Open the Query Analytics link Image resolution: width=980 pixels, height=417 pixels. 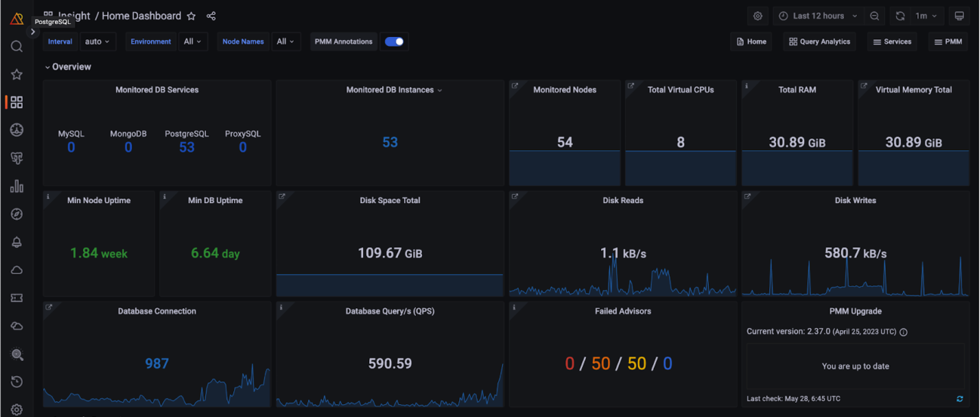819,42
